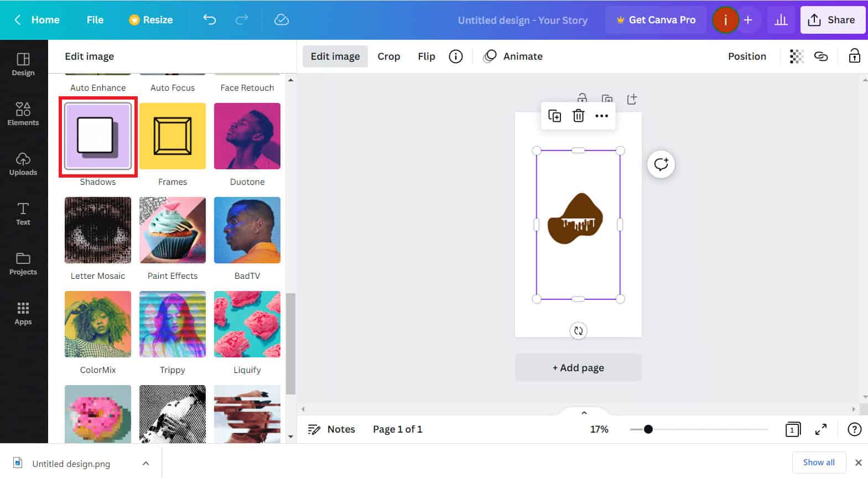Click the effects panel scrollbar

pos(290,343)
